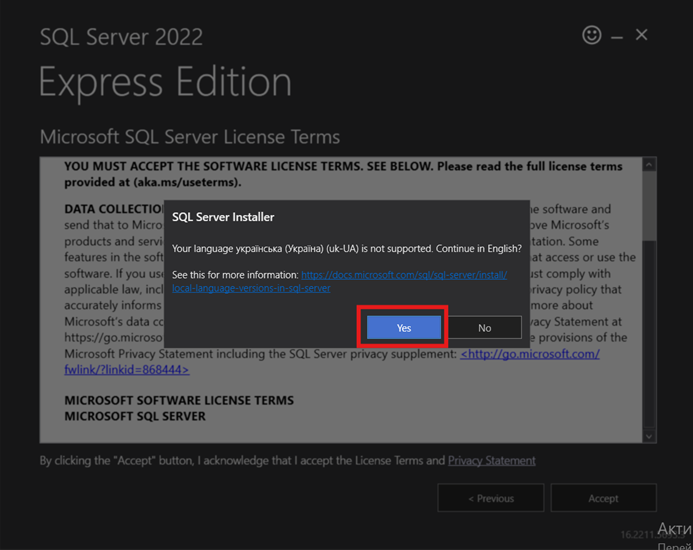This screenshot has height=550, width=693.
Task: Accept the license terms
Action: pos(603,498)
